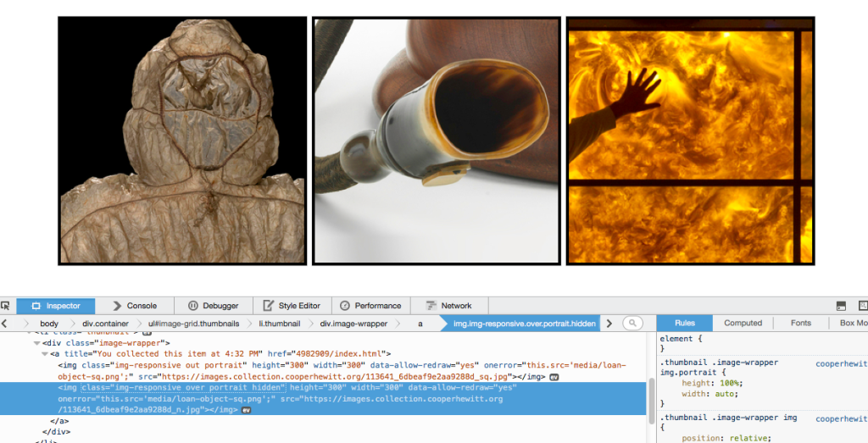Viewport: 868px width, 443px height.
Task: Click the width: auto rule declaration
Action: [709, 395]
